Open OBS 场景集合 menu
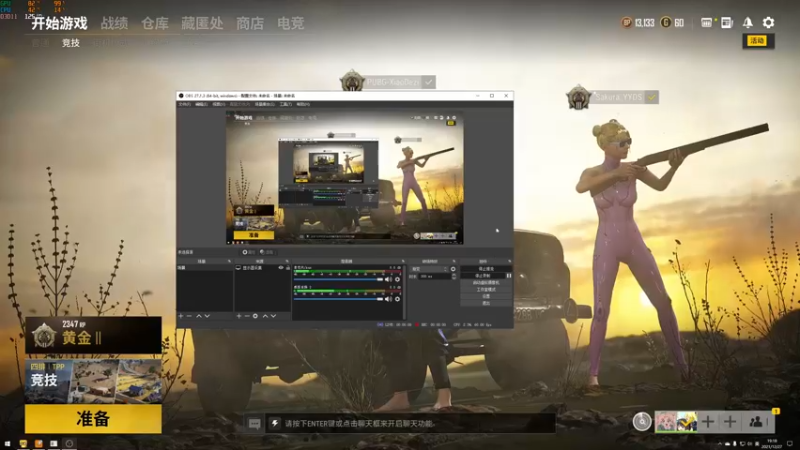The width and height of the screenshot is (800, 450). [x=265, y=104]
